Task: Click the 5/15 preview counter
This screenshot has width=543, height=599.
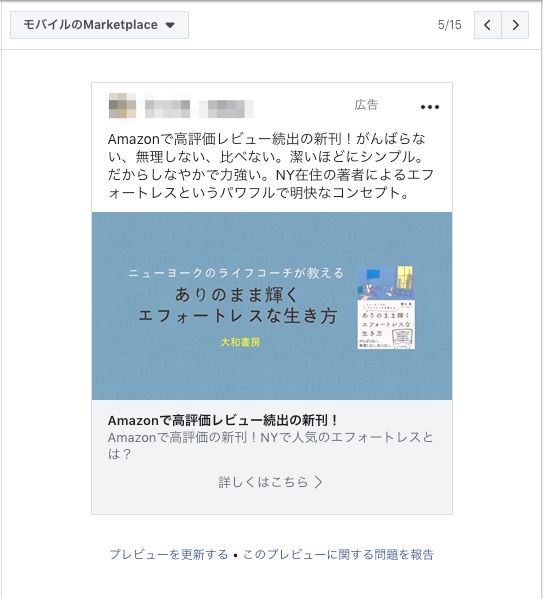Action: [x=449, y=25]
